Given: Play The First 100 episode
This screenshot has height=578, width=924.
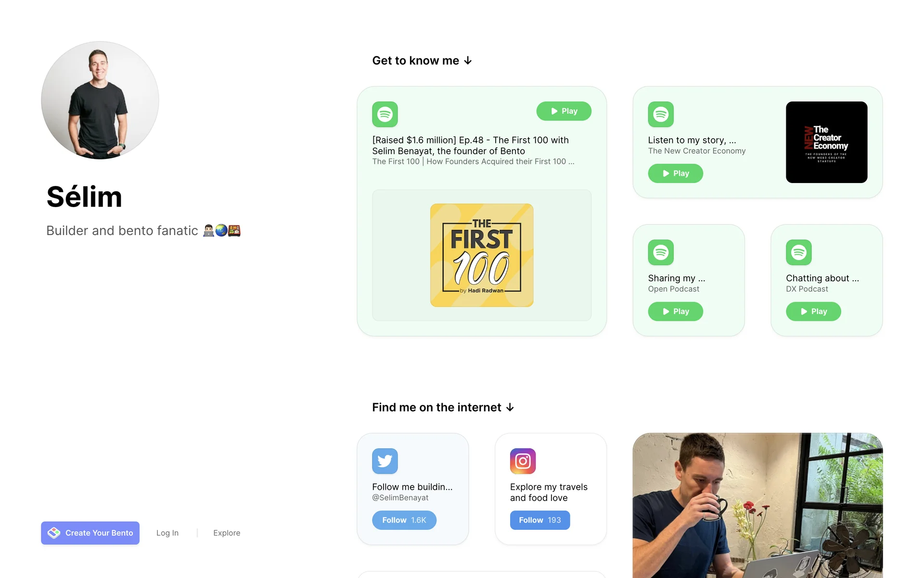Looking at the screenshot, I should tap(564, 111).
